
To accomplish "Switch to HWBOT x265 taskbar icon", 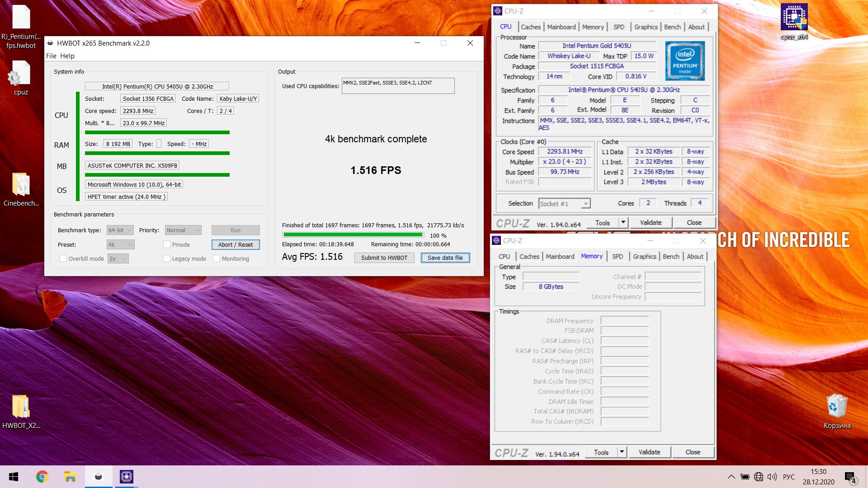I will coord(98,477).
